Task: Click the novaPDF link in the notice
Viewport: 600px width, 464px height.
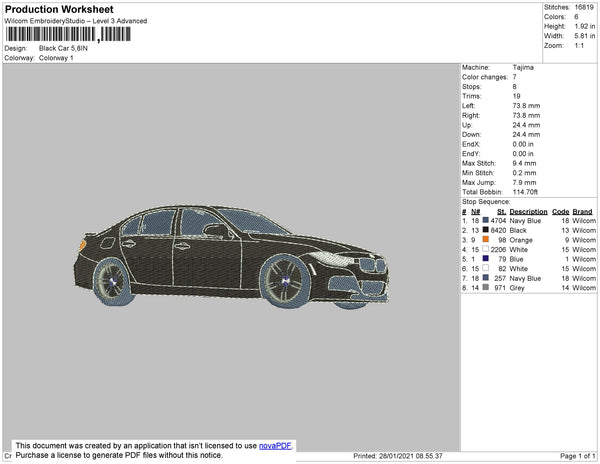Action: tap(275, 446)
